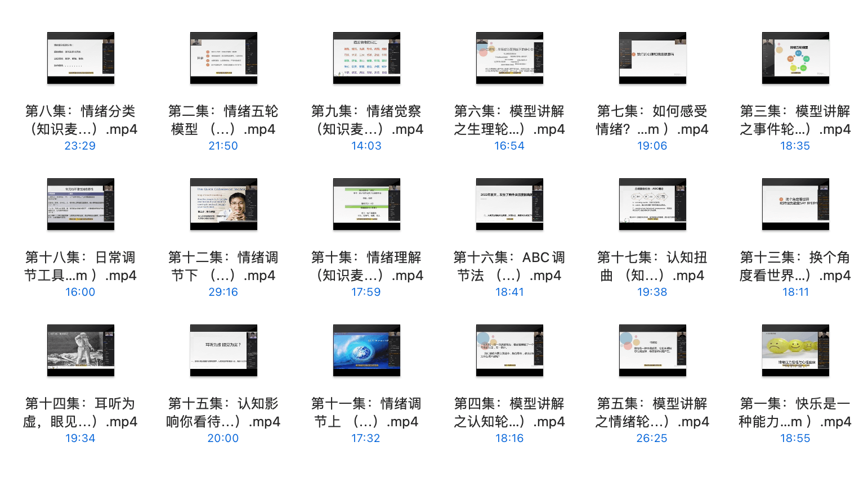Open the 第十一集 情绪调节上 globe thumbnail
This screenshot has height=496, width=868.
coord(366,350)
